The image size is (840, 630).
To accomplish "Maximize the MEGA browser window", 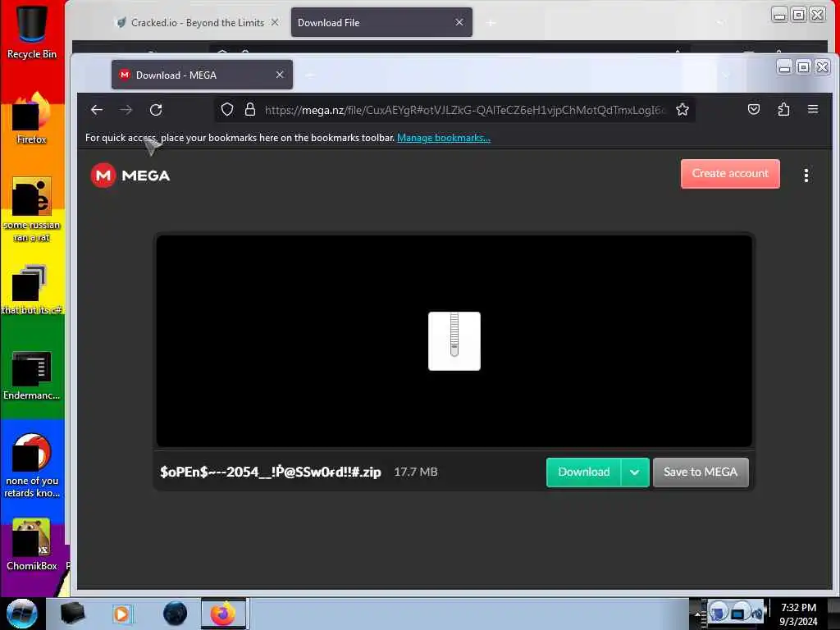I will pyautogui.click(x=803, y=67).
